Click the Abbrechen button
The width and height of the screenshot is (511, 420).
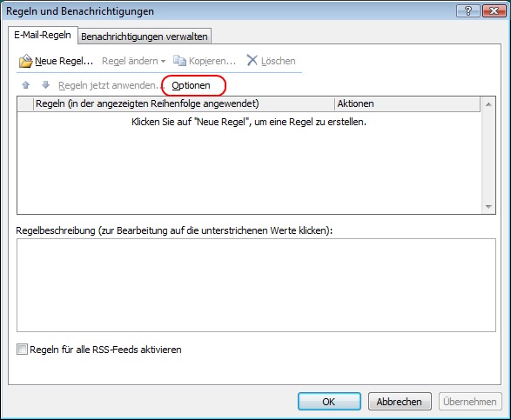400,402
